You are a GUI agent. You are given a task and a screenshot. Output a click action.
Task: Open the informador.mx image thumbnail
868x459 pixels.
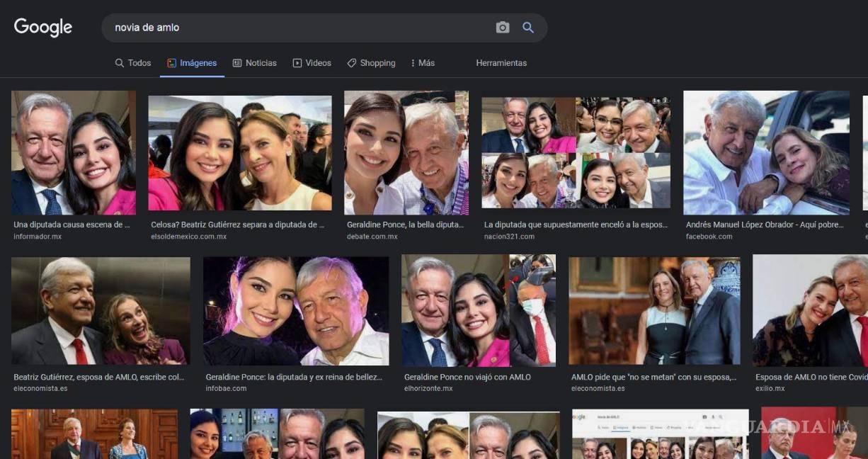coord(74,152)
